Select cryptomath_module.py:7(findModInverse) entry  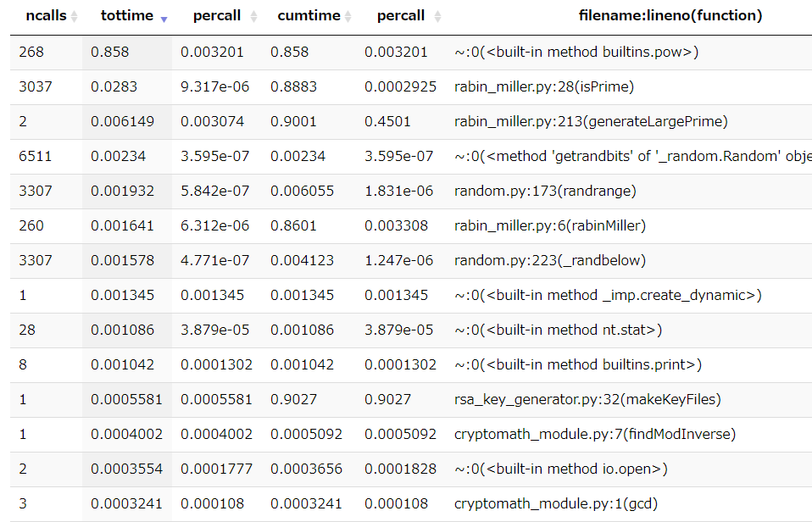pos(594,434)
